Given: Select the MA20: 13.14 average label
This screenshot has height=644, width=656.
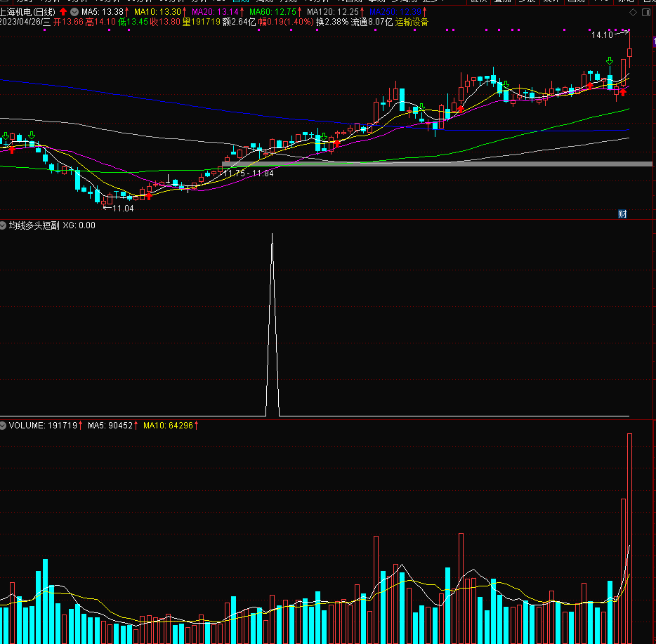Looking at the screenshot, I should click(x=215, y=12).
